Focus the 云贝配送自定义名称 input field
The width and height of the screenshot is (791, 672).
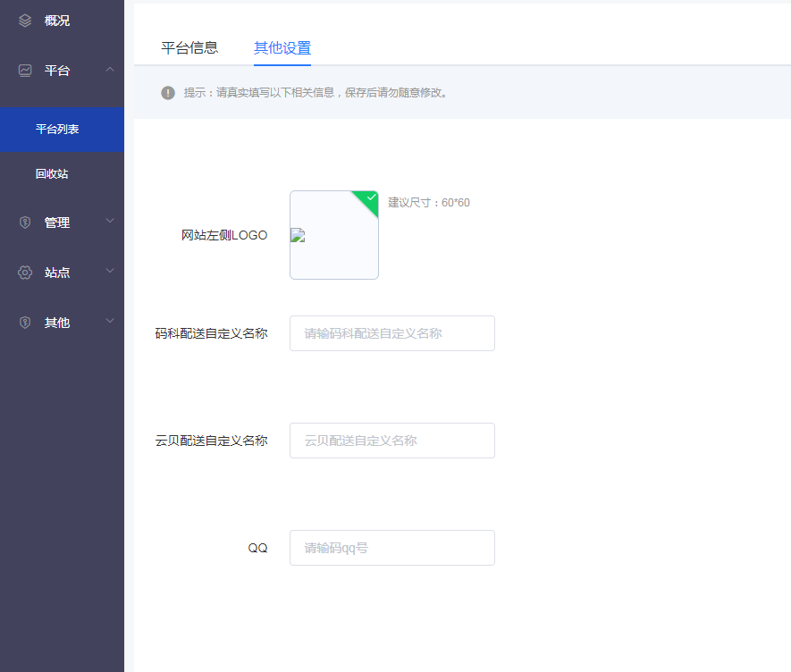coord(392,441)
